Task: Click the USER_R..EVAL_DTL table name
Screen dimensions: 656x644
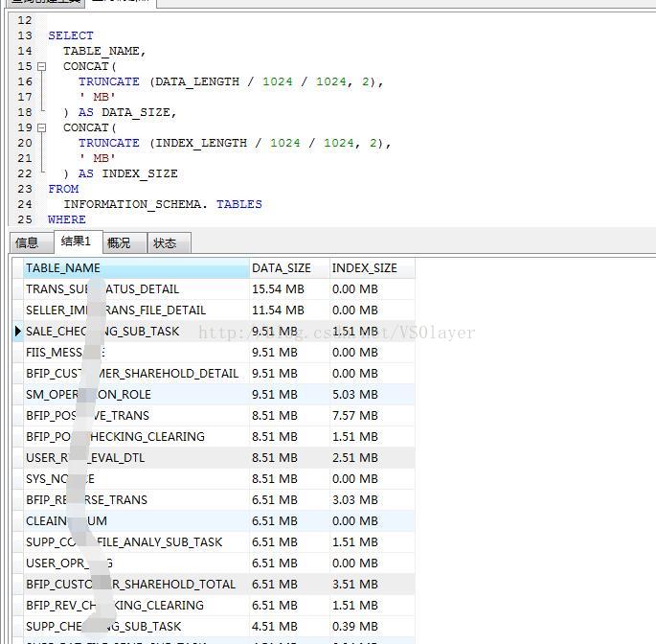Action: pyautogui.click(x=136, y=458)
